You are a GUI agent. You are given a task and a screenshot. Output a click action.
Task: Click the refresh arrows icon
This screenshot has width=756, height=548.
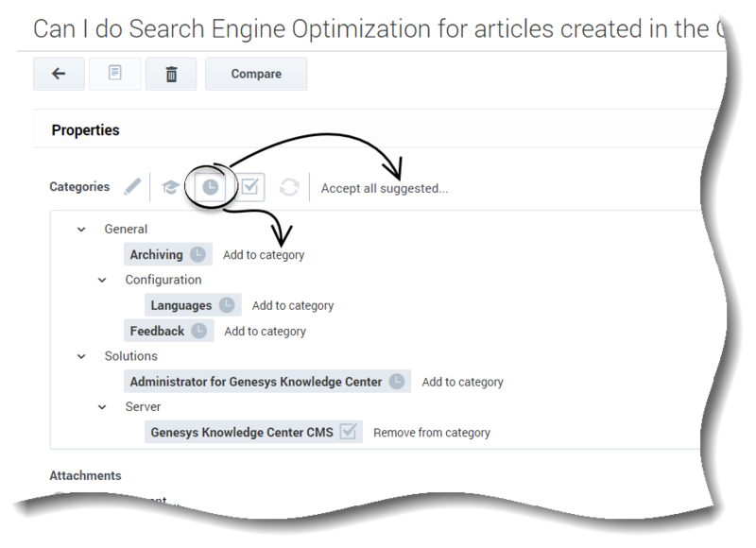pos(289,187)
